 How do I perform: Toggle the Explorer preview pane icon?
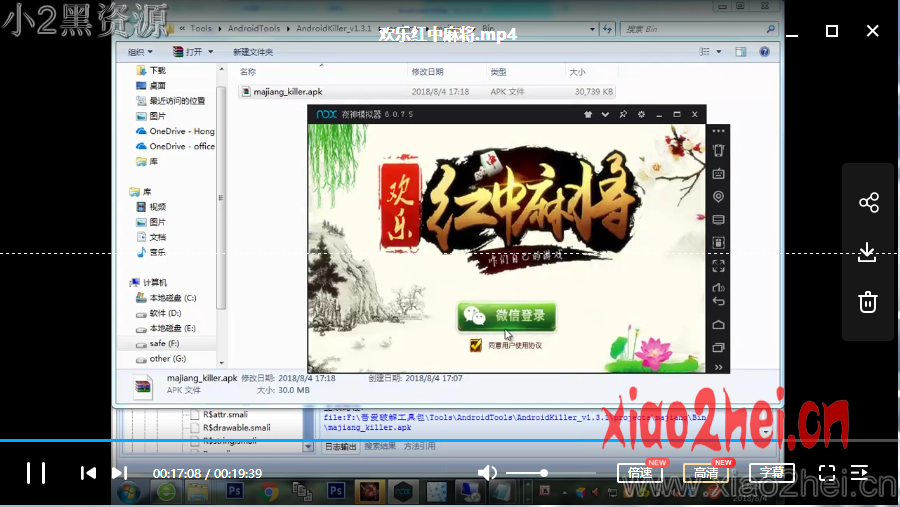point(740,52)
